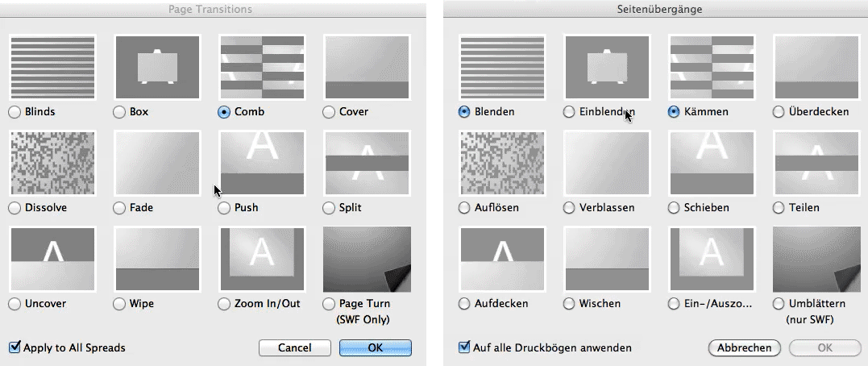Select the Uncover radio button
The image size is (868, 366).
pos(15,305)
